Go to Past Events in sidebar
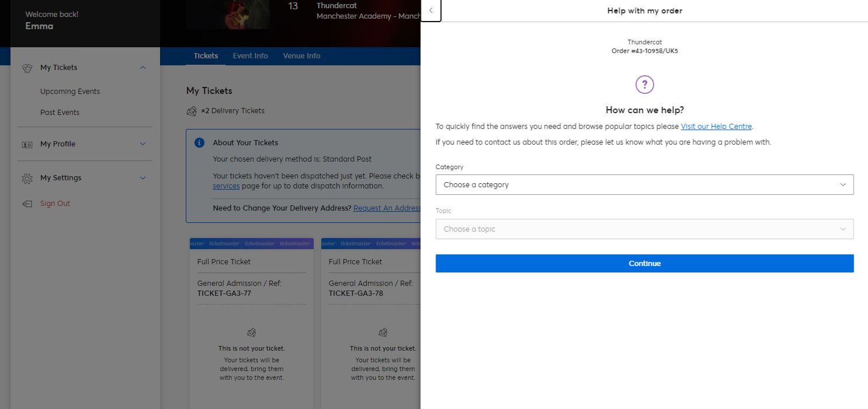This screenshot has height=409, width=868. pyautogui.click(x=60, y=113)
